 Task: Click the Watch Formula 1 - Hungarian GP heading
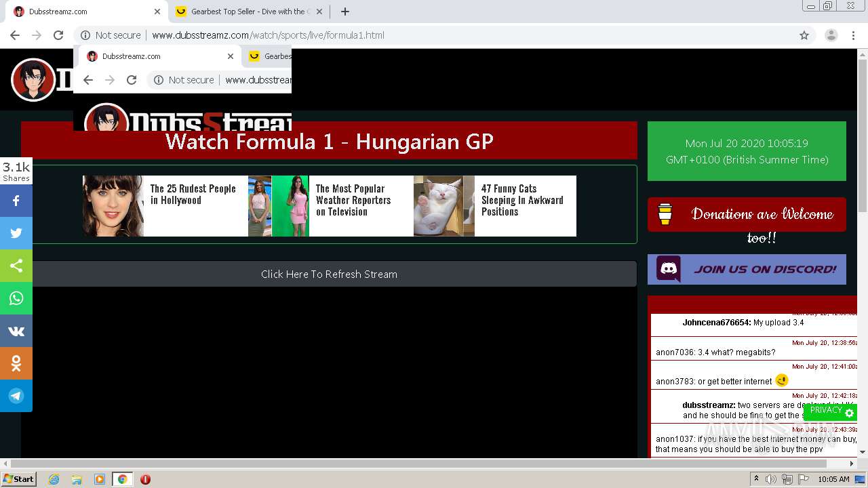[x=329, y=141]
